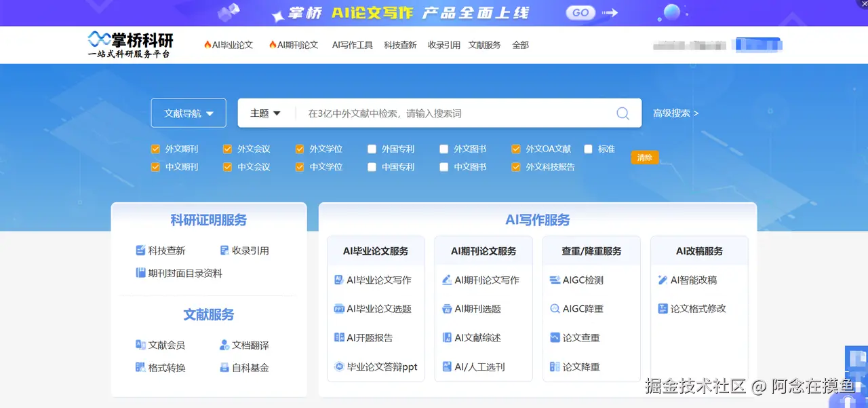Image resolution: width=868 pixels, height=408 pixels.
Task: Click the 收录引用 icon in 科研证明服务
Action: 224,251
